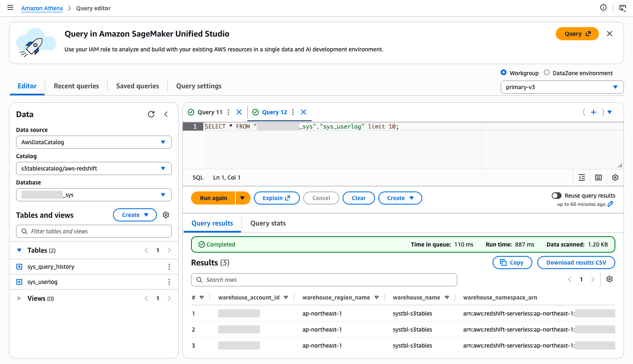
Task: Open Query in SageMaker Unified Studio
Action: click(577, 34)
